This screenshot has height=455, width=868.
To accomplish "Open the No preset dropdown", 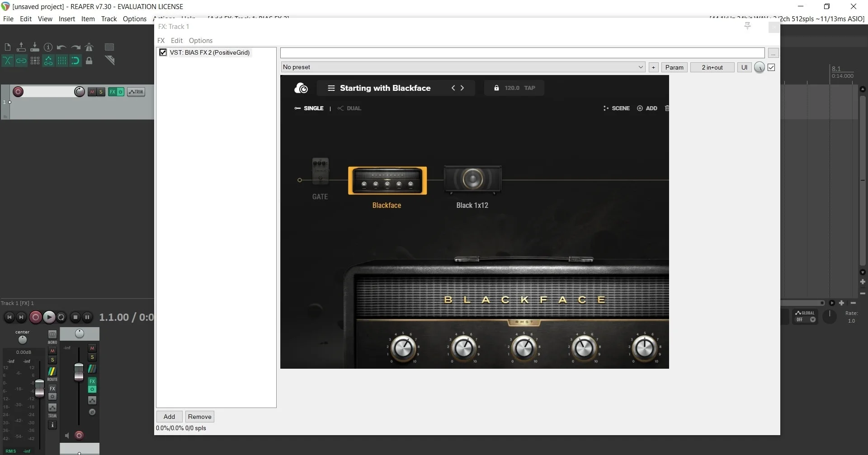I will tap(463, 67).
